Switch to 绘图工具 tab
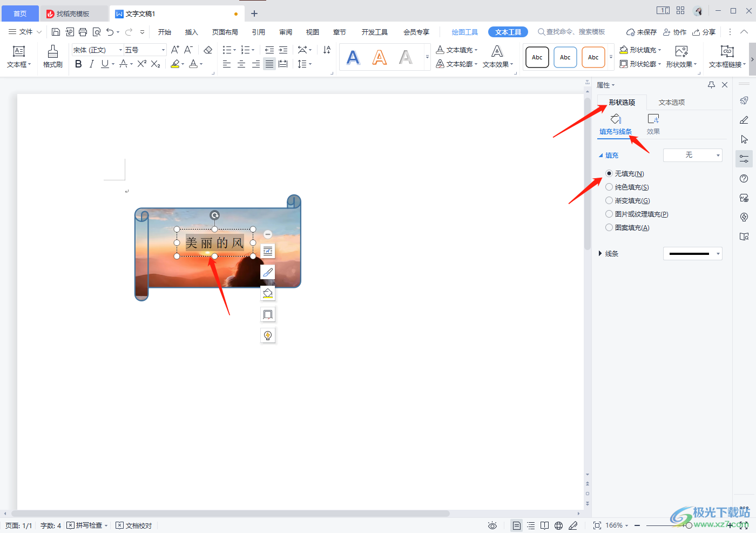The height and width of the screenshot is (533, 756). (x=465, y=32)
